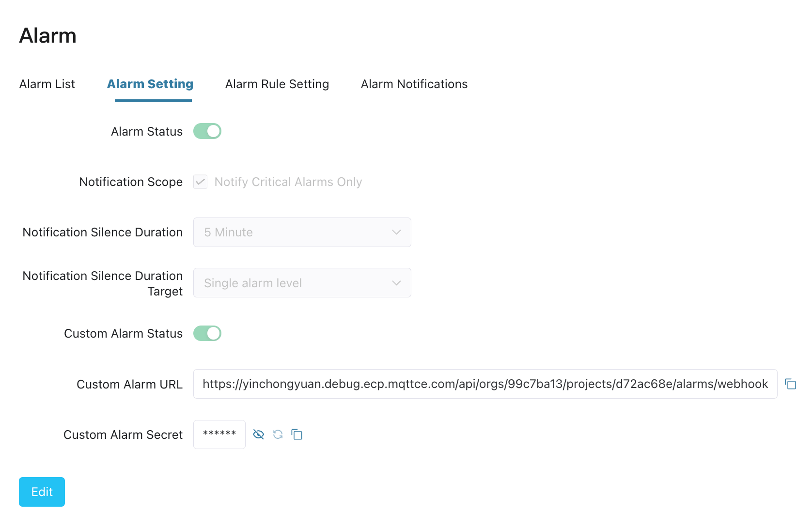The image size is (812, 528).
Task: Switch to the Alarm List tab
Action: (47, 84)
